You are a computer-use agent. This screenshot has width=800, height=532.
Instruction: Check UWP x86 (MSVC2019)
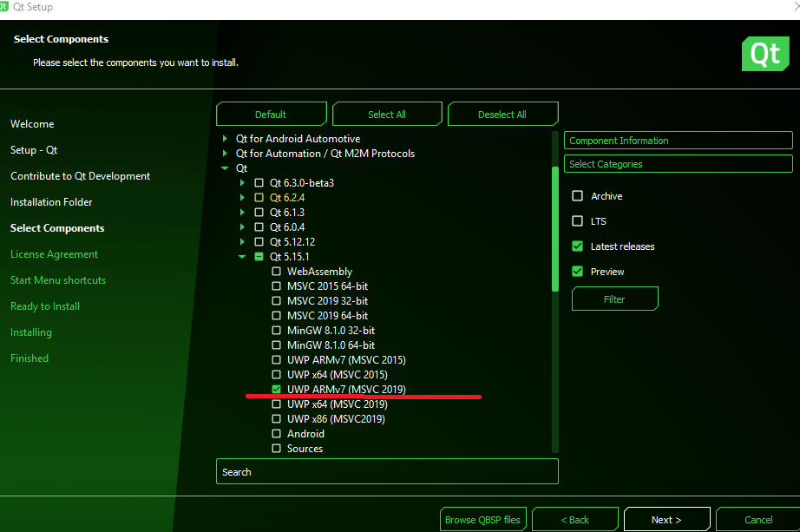[x=277, y=418]
